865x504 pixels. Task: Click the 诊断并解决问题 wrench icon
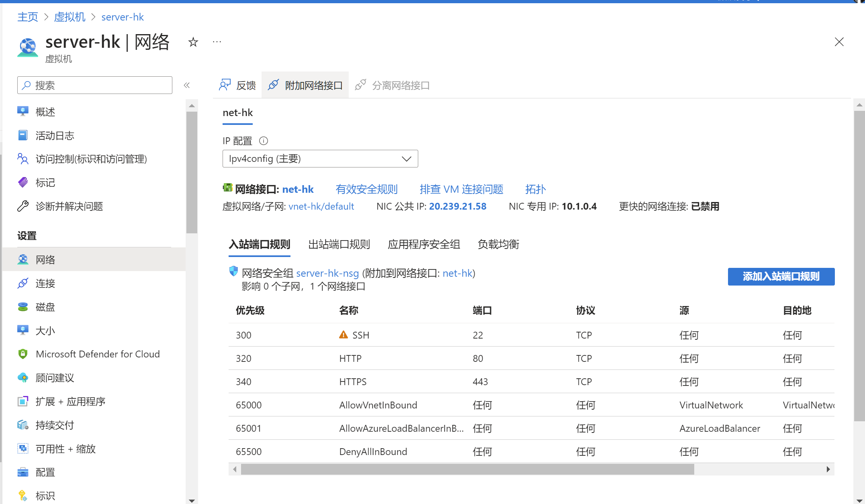[23, 206]
